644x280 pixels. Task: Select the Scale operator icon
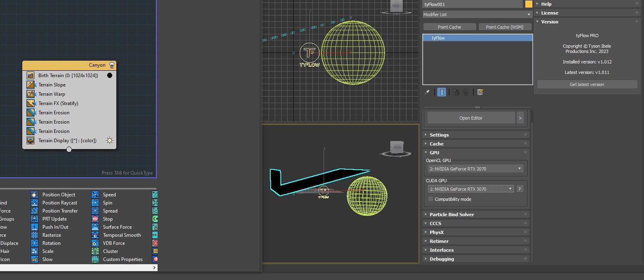(35, 251)
